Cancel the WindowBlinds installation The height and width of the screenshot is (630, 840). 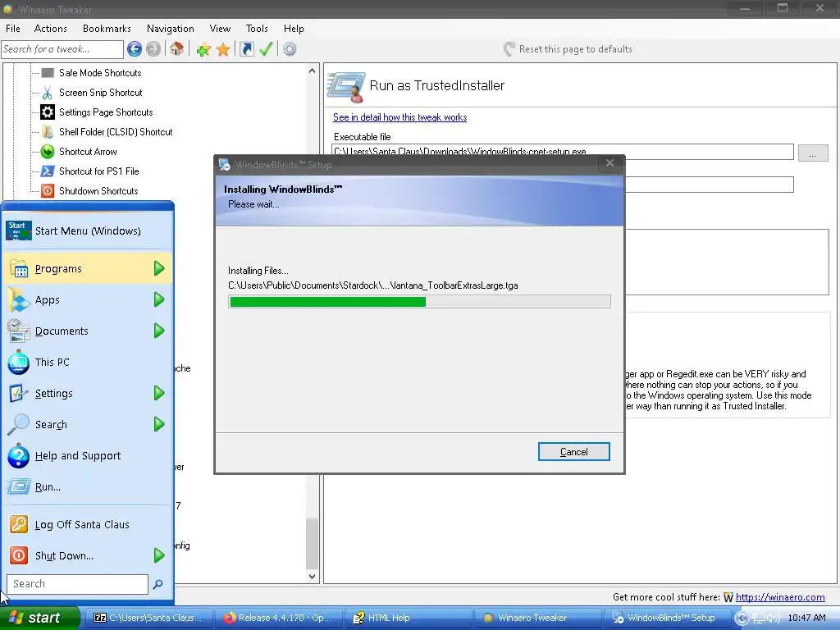click(x=573, y=452)
